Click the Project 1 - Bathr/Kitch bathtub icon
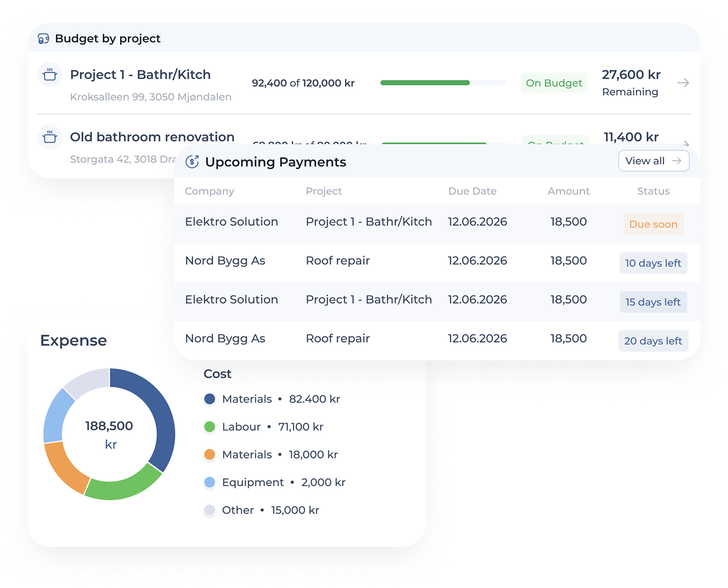This screenshot has width=728, height=588. coord(50,74)
